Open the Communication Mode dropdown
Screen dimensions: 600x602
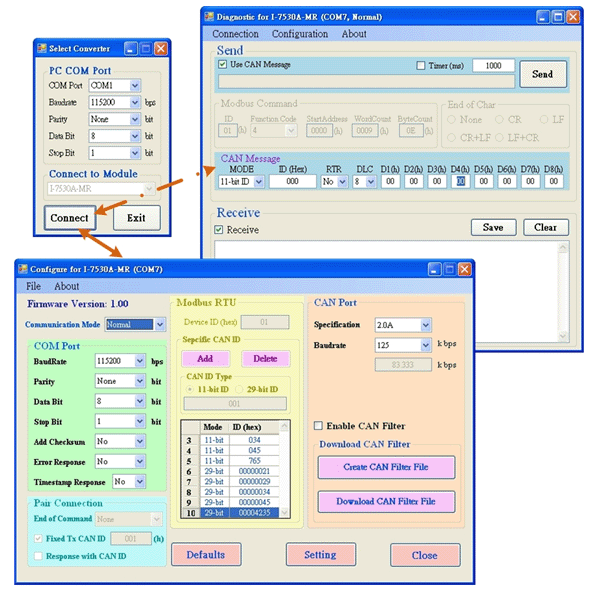tap(160, 324)
